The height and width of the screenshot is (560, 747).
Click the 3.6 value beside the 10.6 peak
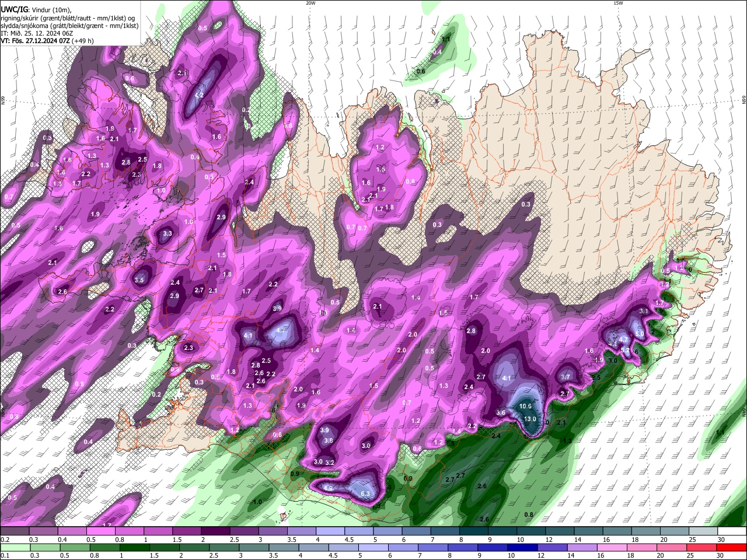[501, 412]
